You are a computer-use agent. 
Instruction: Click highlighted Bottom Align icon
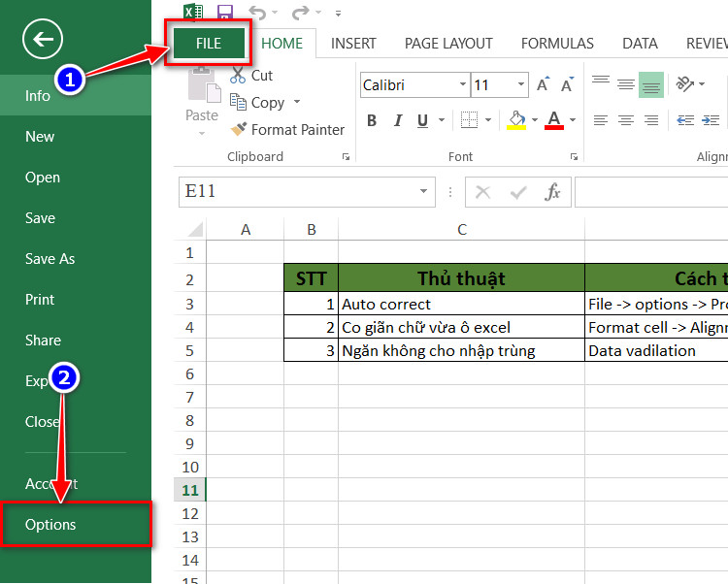tap(651, 84)
